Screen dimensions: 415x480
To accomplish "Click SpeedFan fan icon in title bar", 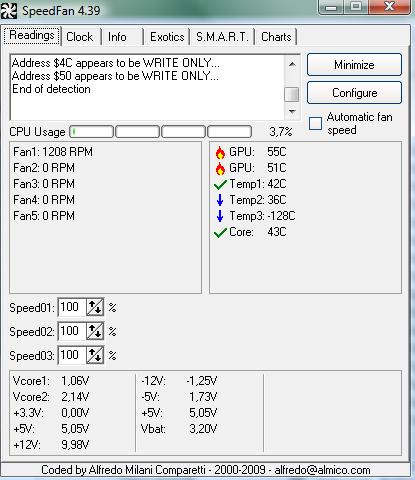I will click(x=9, y=11).
